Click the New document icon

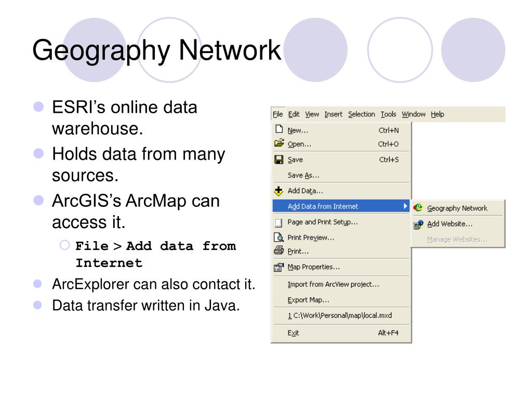(279, 129)
